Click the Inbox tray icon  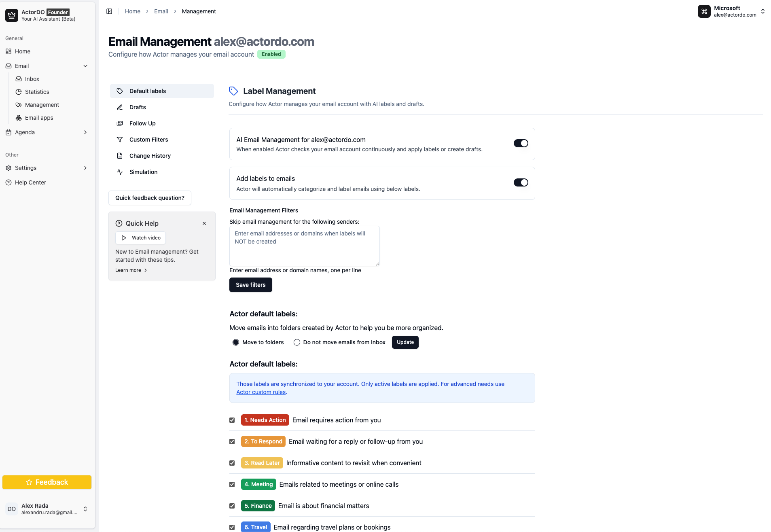click(x=19, y=79)
